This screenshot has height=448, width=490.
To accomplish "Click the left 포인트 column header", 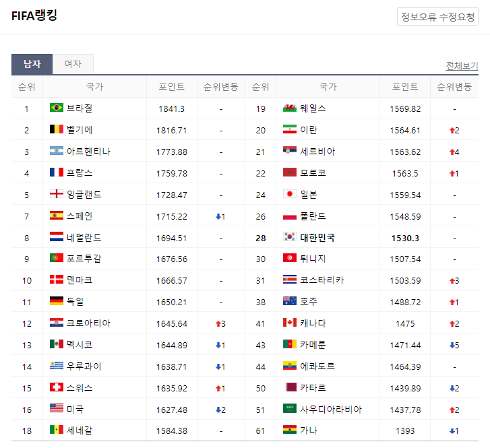I will pyautogui.click(x=172, y=86).
